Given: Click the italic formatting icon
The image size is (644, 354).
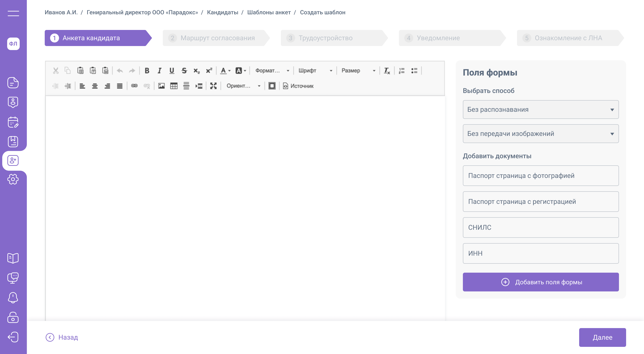Looking at the screenshot, I should 159,71.
